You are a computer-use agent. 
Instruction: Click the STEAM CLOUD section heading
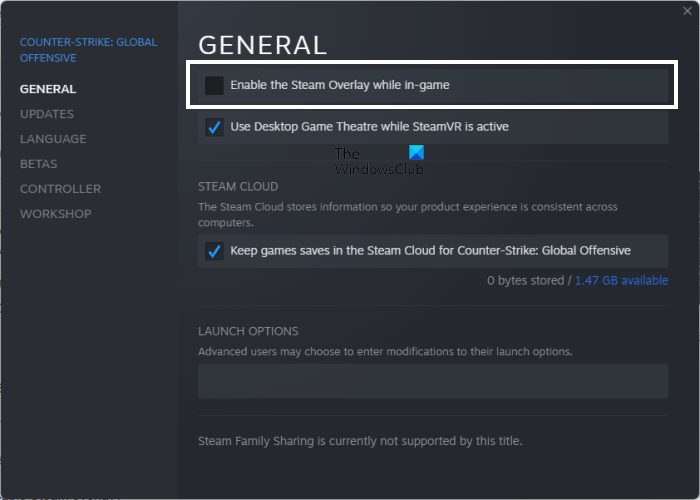point(238,187)
